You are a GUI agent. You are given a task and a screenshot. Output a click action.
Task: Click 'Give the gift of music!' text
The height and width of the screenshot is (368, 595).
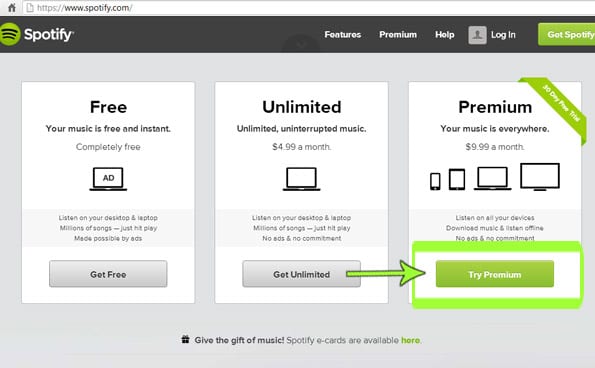239,340
